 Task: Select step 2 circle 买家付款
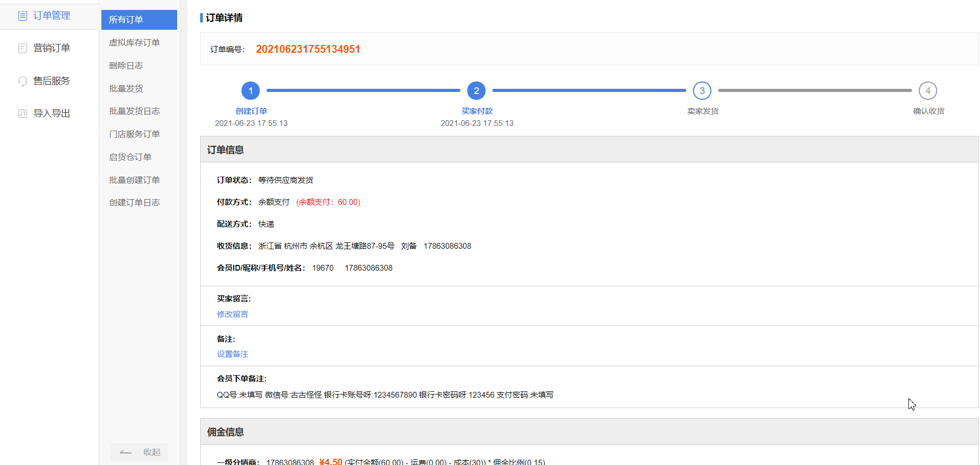point(476,91)
